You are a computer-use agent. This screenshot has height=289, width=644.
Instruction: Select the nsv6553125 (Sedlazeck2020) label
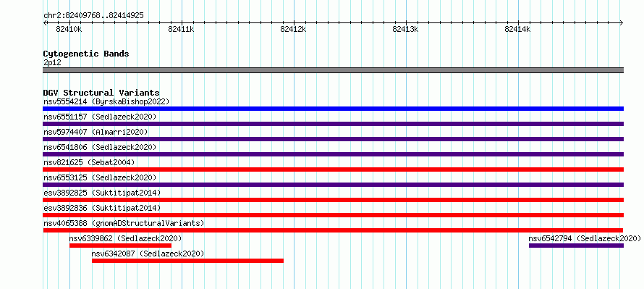point(100,177)
